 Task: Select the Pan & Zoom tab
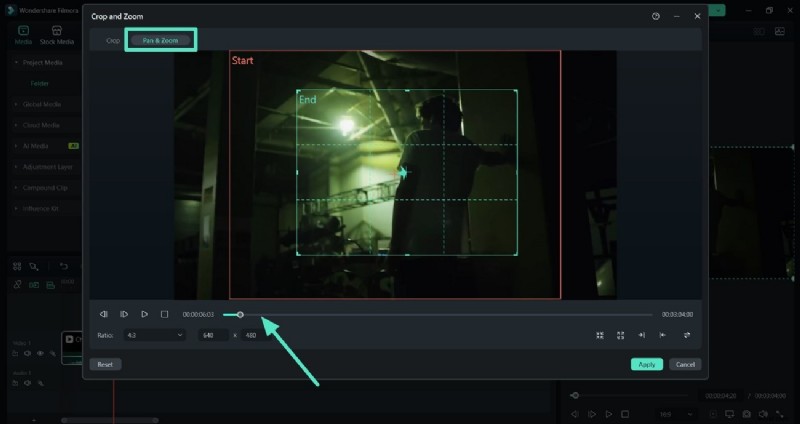coord(160,40)
